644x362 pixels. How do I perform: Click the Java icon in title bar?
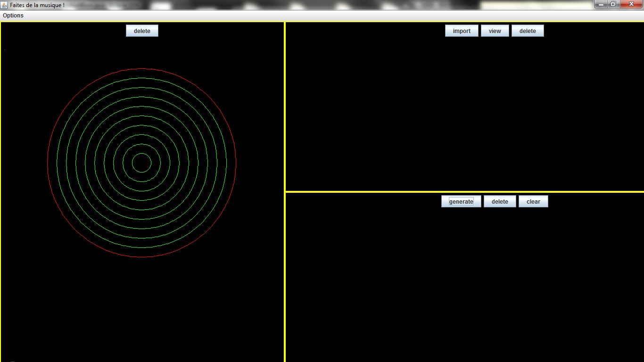click(x=4, y=5)
